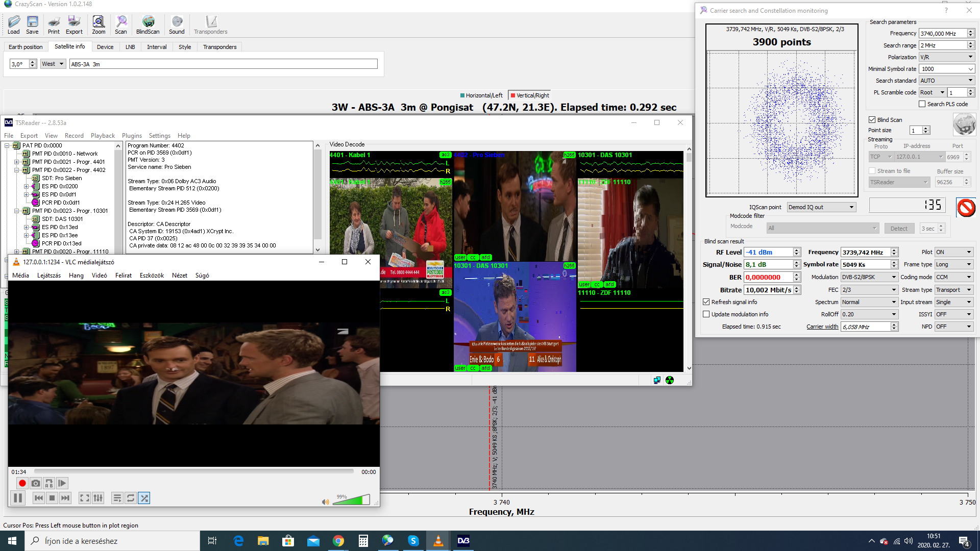Toggle VLC fullscreen icon
This screenshot has width=980, height=551.
tap(85, 498)
